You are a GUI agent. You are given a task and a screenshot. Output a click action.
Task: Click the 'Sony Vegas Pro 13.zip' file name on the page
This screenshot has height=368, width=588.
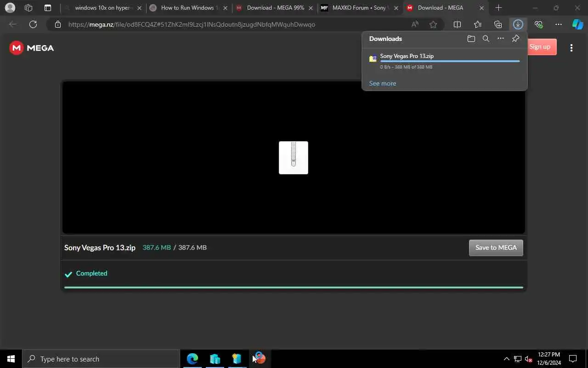coord(100,247)
